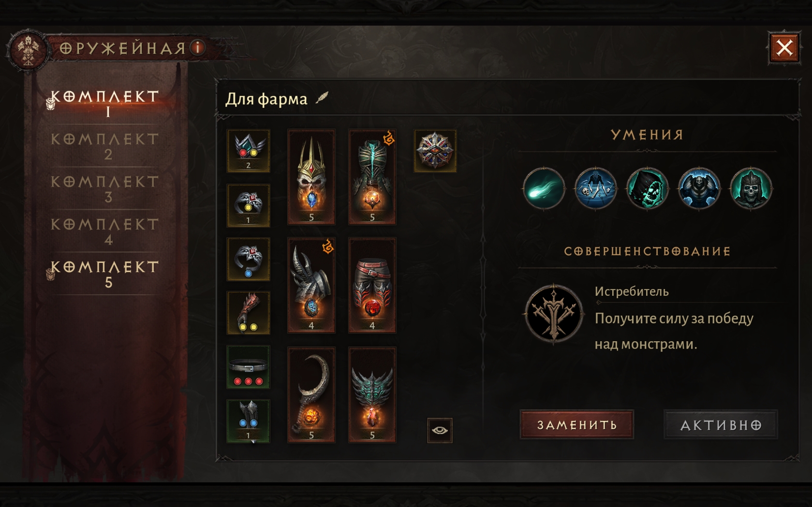The width and height of the screenshot is (812, 507).
Task: Click the Активно button
Action: [x=721, y=424]
